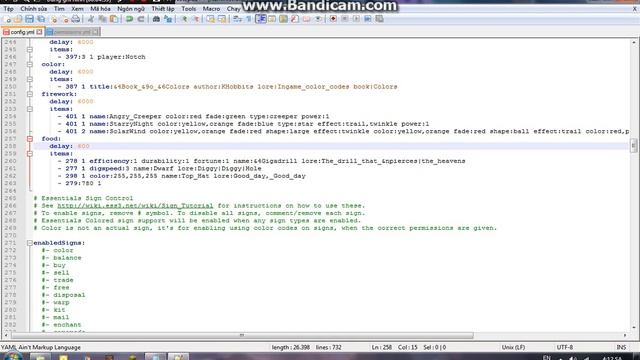This screenshot has height=360, width=640.
Task: Collapse the line 249 items fold marker
Action: point(30,79)
